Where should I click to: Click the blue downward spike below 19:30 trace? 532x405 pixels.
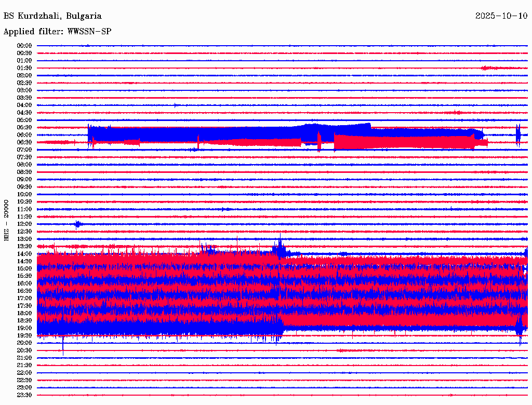63,345
